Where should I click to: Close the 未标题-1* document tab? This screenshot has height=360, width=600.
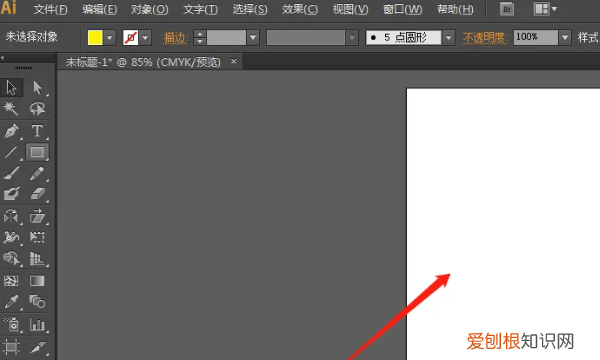pyautogui.click(x=234, y=61)
